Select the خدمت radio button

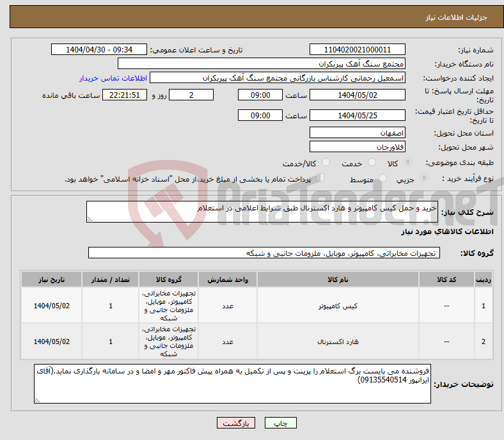click(372, 162)
